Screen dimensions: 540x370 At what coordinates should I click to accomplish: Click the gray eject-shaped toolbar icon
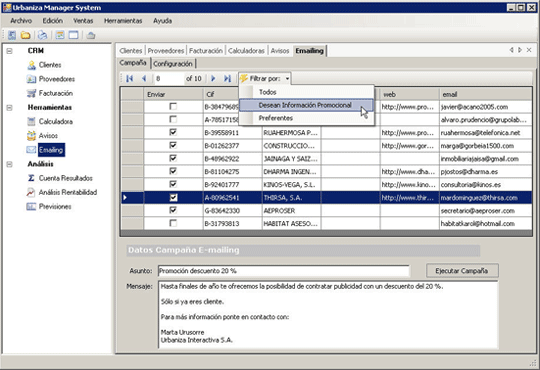91,35
